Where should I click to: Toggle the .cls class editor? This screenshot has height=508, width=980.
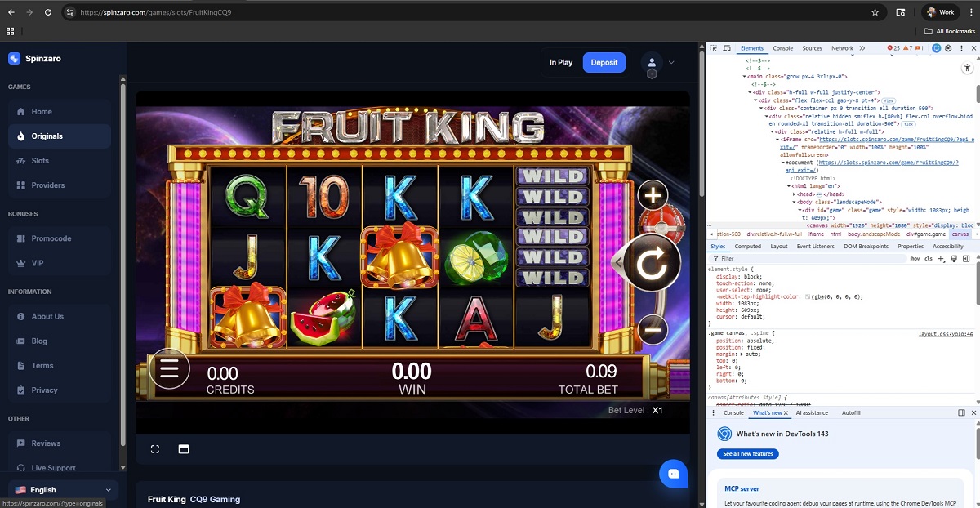pyautogui.click(x=927, y=259)
